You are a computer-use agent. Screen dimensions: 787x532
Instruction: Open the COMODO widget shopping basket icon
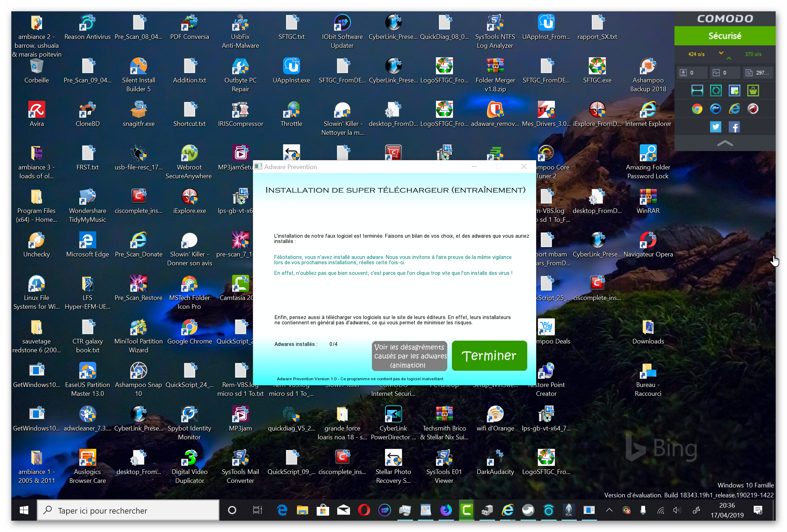pos(753,91)
